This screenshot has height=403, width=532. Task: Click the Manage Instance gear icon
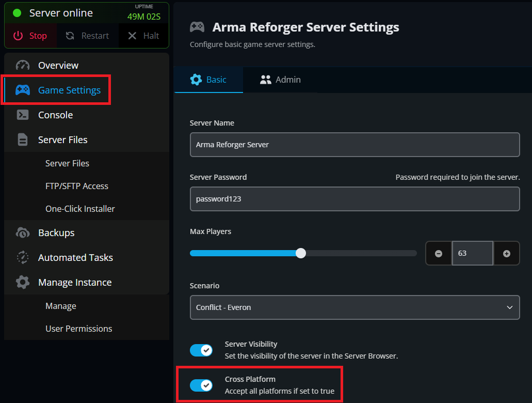click(23, 282)
